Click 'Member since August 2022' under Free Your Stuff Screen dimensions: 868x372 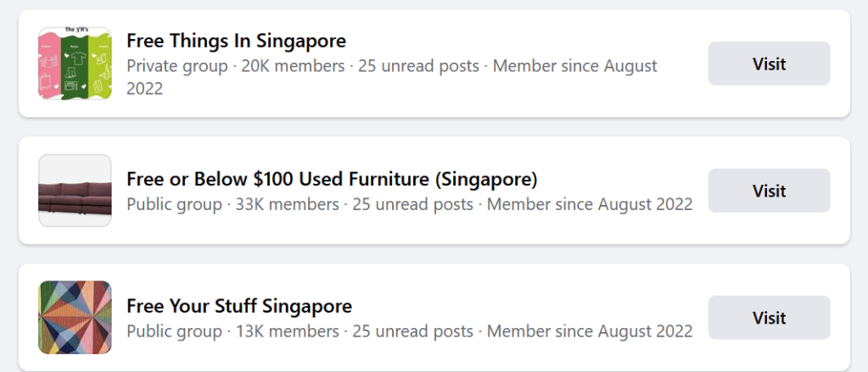click(x=590, y=331)
